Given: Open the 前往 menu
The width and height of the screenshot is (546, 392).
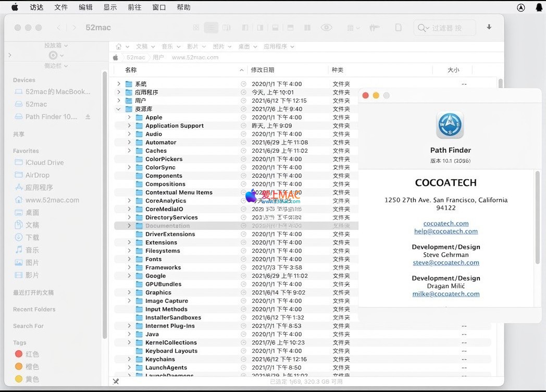Looking at the screenshot, I should tap(134, 7).
